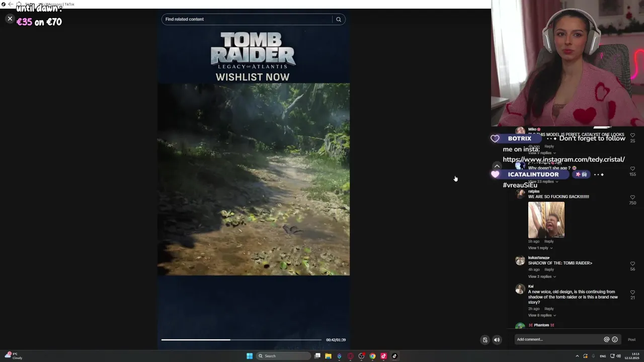Click the taskbar Search box
Screen dimensions: 644x362
tap(283, 356)
